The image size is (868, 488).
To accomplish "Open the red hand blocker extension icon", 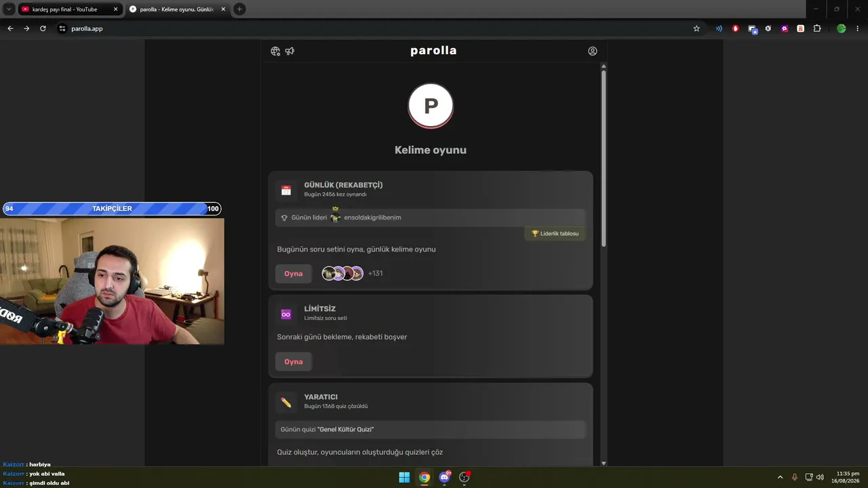I will coord(736,28).
